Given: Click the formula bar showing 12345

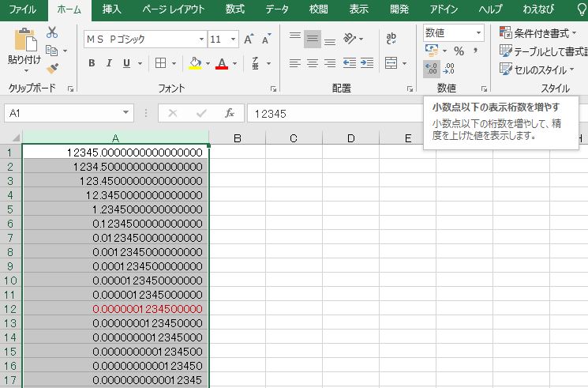Looking at the screenshot, I should 335,114.
